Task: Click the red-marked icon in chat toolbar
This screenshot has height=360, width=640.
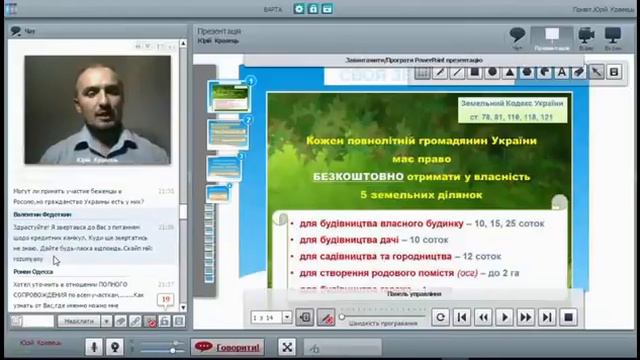Action: coord(150,322)
